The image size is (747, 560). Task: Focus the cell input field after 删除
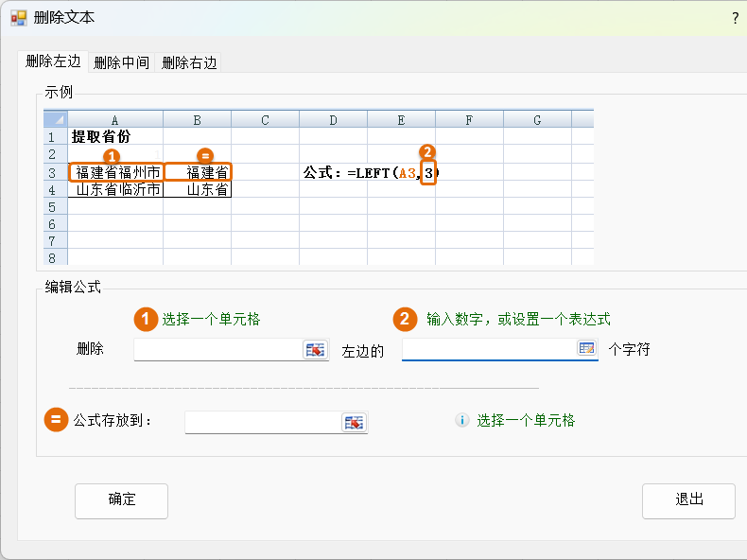pos(217,350)
